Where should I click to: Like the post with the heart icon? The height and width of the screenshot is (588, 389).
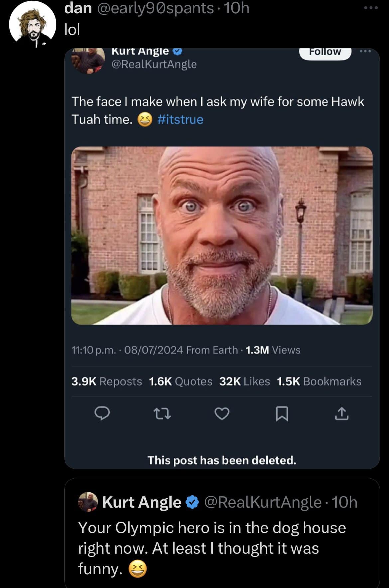tap(222, 413)
